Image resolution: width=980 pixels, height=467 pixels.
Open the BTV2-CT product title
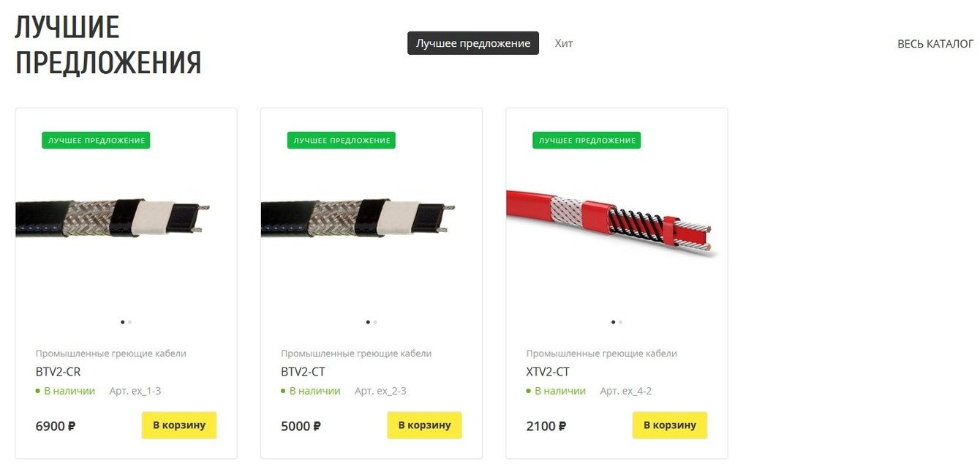pyautogui.click(x=303, y=372)
